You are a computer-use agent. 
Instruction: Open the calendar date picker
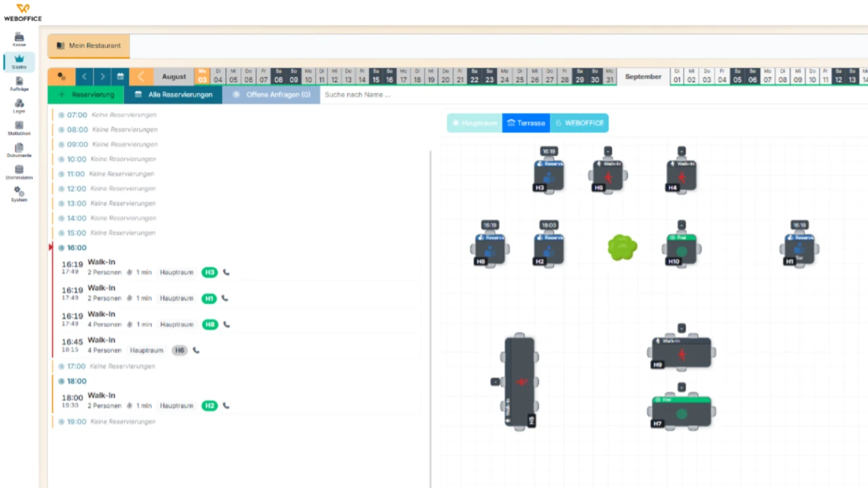click(x=120, y=77)
